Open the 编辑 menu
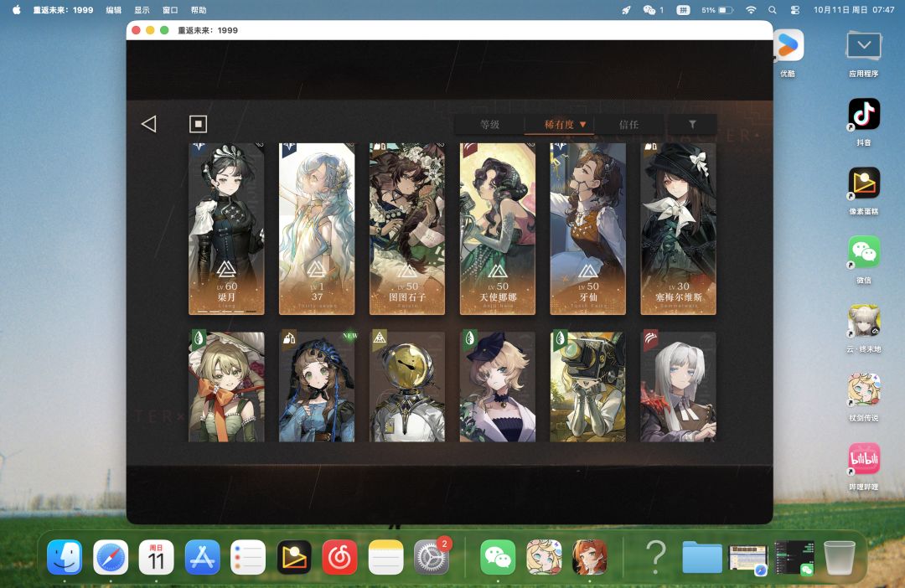The height and width of the screenshot is (588, 905). (114, 10)
